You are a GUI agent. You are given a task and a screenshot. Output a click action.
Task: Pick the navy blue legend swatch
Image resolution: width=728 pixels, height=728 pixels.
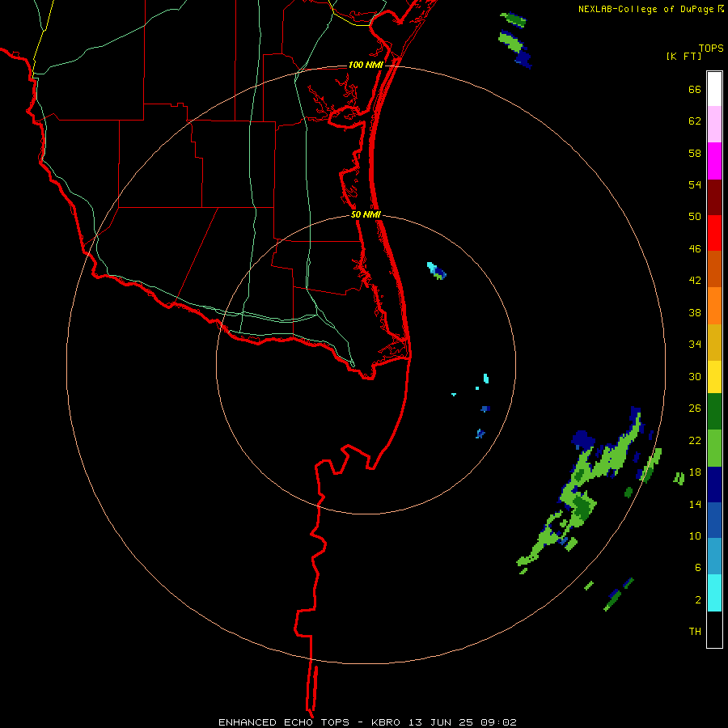[x=714, y=485]
